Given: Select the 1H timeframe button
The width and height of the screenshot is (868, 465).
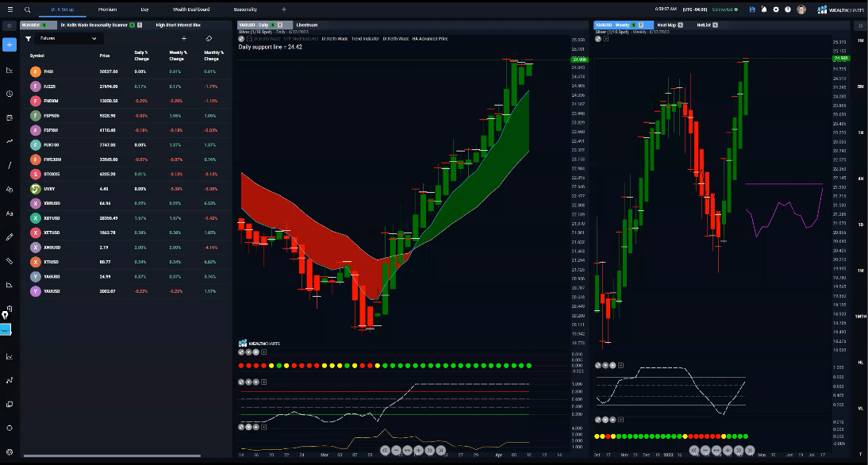Looking at the screenshot, I should tap(860, 133).
